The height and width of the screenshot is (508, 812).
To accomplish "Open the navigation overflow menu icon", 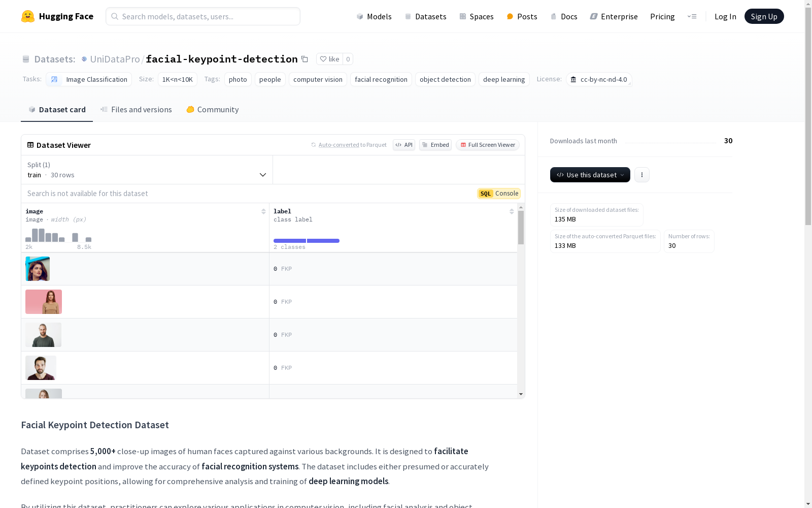I will pyautogui.click(x=692, y=16).
